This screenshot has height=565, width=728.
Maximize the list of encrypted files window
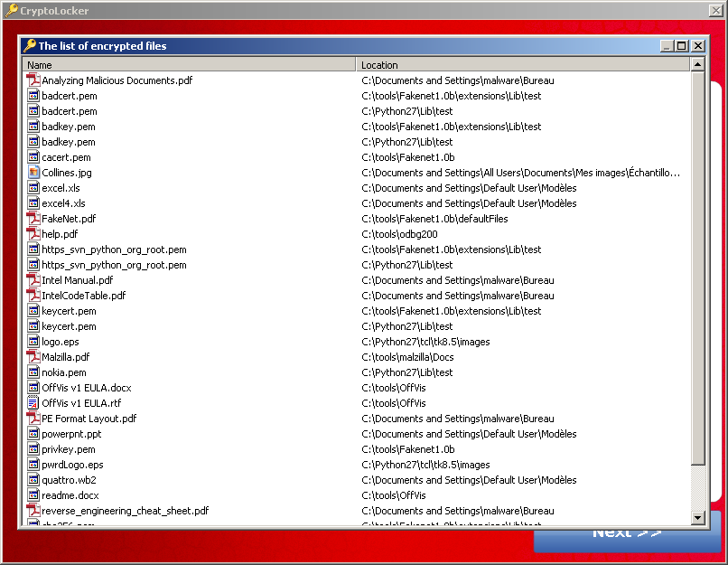point(681,46)
